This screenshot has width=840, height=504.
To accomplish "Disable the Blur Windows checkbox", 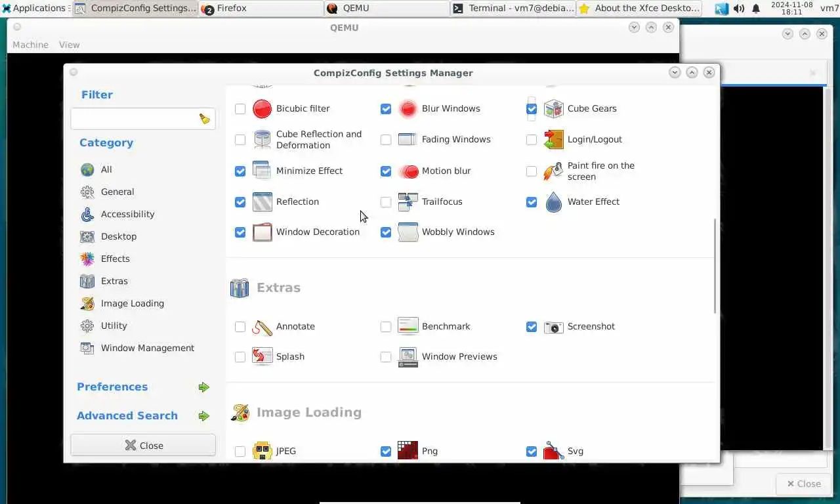I will pyautogui.click(x=386, y=109).
